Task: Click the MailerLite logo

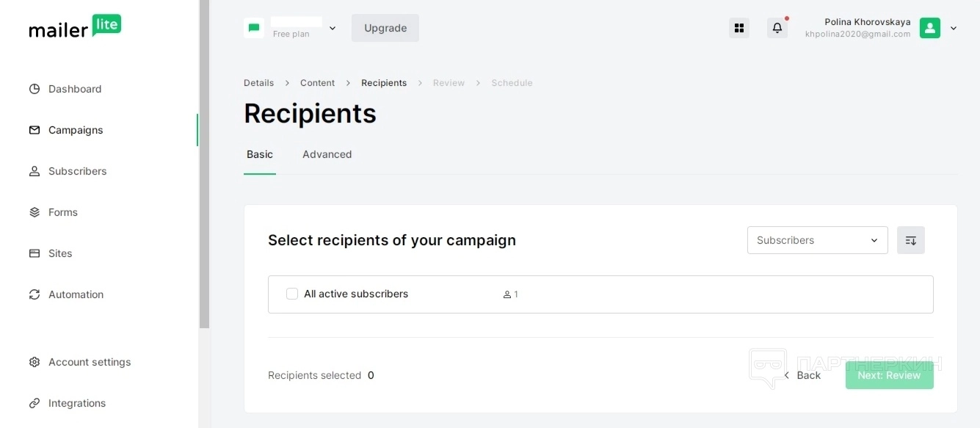Action: tap(75, 27)
